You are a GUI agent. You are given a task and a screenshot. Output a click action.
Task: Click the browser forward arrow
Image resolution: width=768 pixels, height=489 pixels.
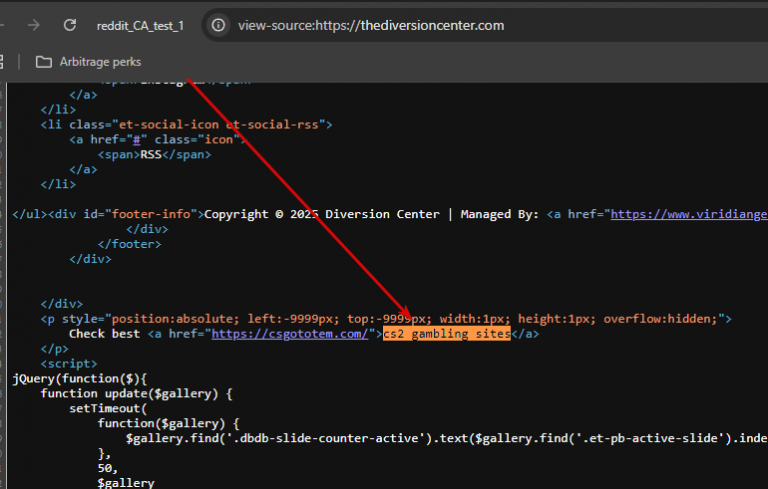(x=33, y=25)
